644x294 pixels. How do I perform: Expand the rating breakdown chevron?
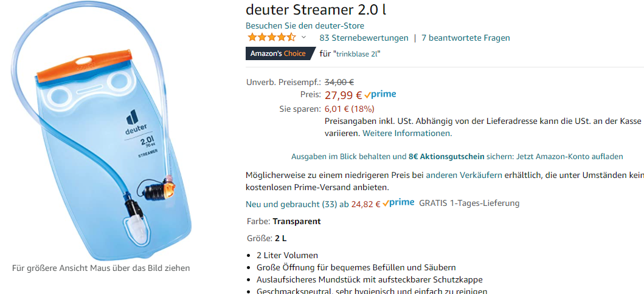coord(303,37)
